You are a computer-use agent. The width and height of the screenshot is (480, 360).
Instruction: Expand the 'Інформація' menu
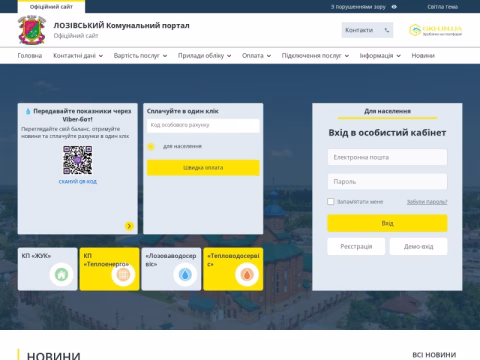click(380, 56)
